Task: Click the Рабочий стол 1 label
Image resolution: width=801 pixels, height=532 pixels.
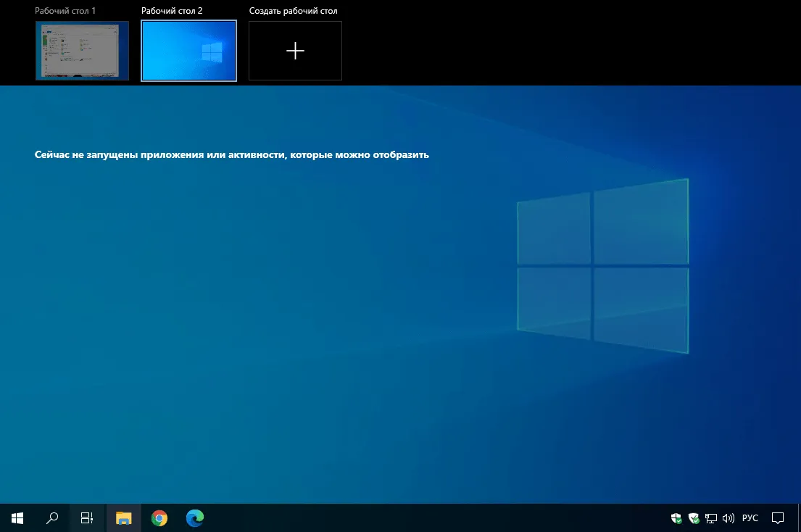Action: pos(65,11)
